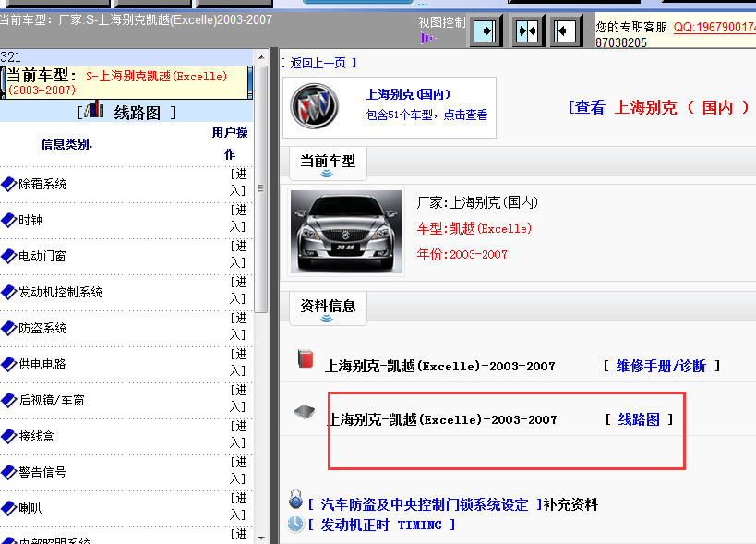
Task: Click 进入 for 后视镜/车窗
Action: (x=238, y=398)
